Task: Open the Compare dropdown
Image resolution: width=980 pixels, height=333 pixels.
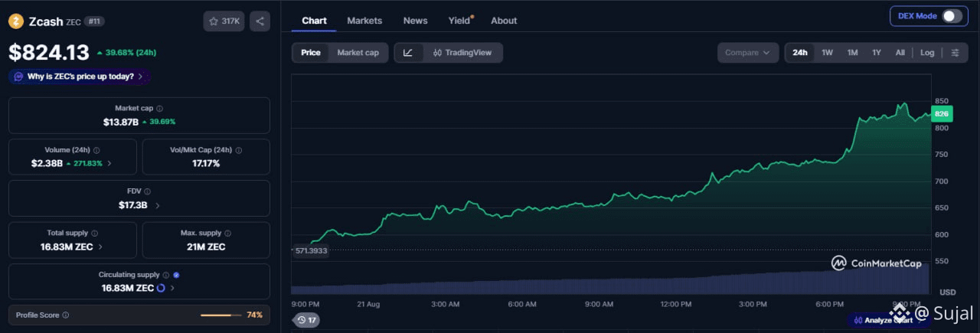Action: 747,53
